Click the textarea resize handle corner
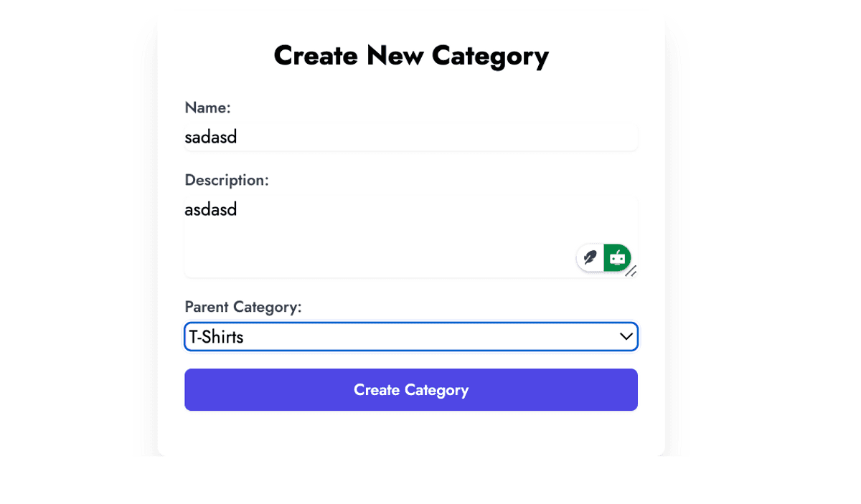Screen dimensions: 861x504 [631, 271]
